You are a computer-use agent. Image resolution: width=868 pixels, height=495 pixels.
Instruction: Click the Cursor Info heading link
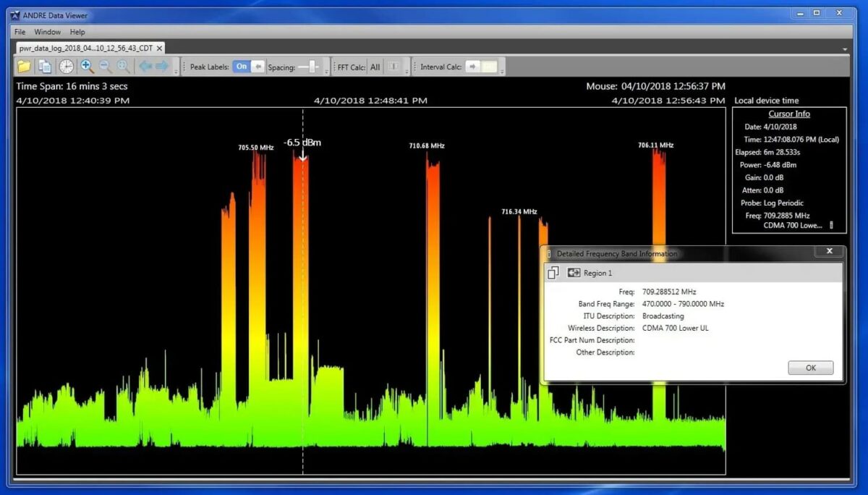[x=788, y=114]
